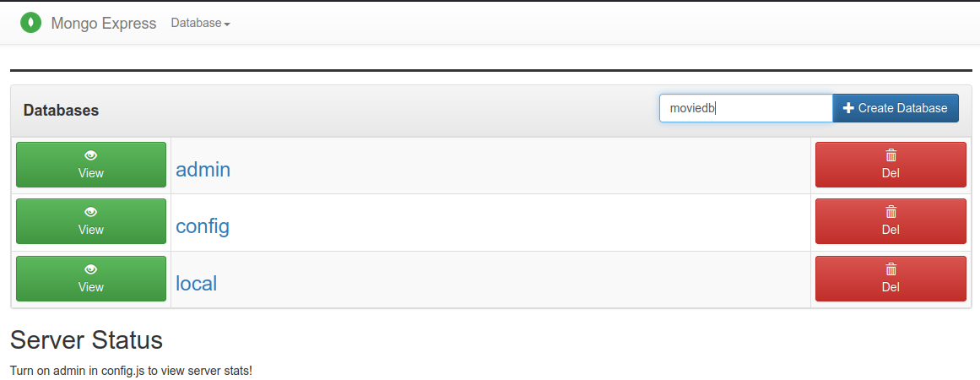Click the eye icon for admin database
980x380 pixels.
pos(91,155)
